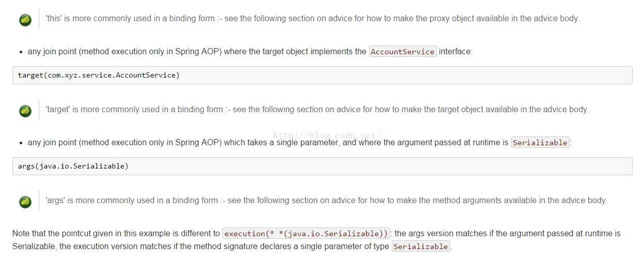Click the target(com.xyz.service.AccountService) code block
The height and width of the screenshot is (260, 644).
[322, 75]
